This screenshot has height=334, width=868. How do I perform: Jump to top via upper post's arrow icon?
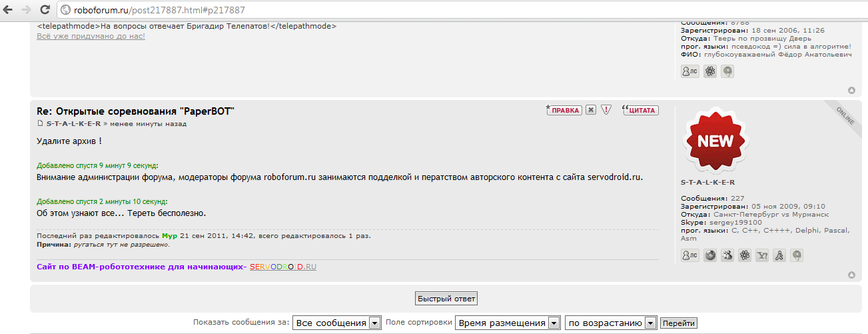point(851,90)
